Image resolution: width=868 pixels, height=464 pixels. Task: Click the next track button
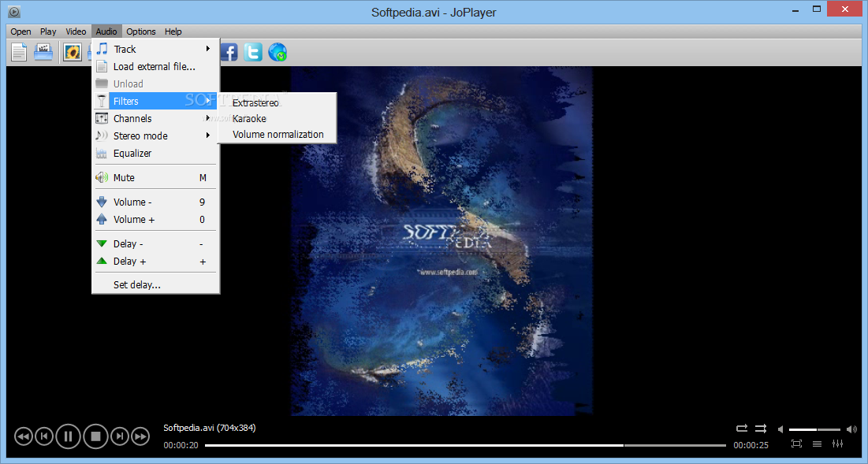point(120,436)
